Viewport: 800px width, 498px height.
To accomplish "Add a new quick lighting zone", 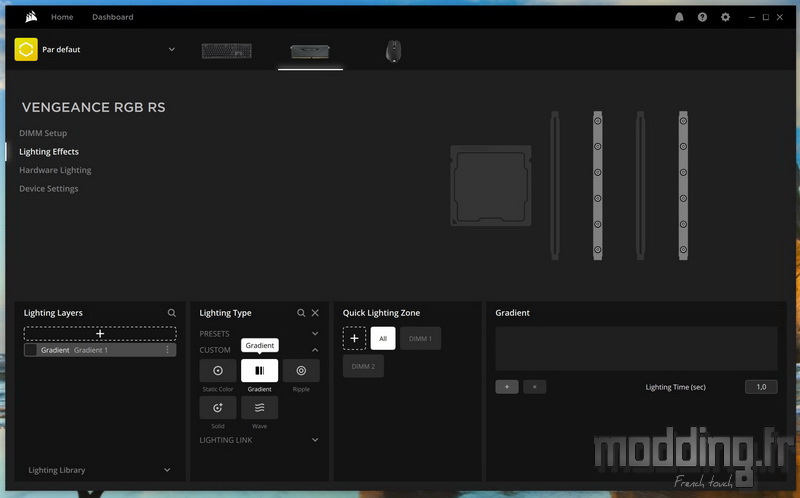I will pos(354,338).
